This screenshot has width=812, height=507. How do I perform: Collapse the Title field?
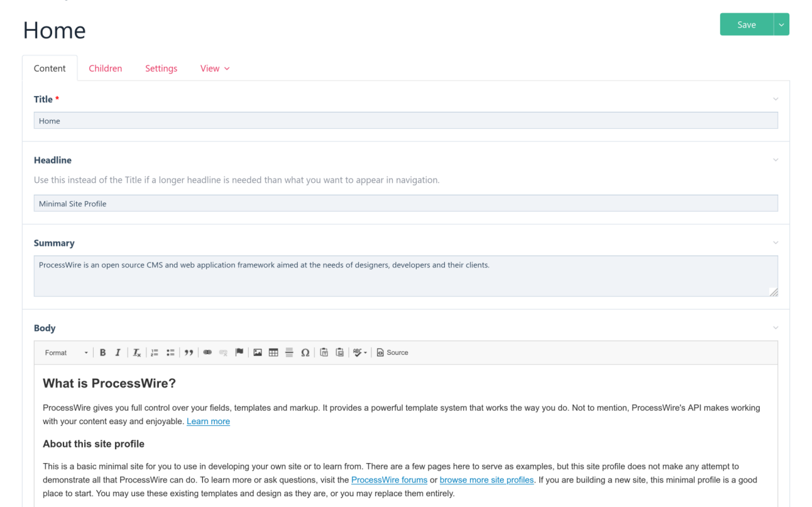[776, 99]
